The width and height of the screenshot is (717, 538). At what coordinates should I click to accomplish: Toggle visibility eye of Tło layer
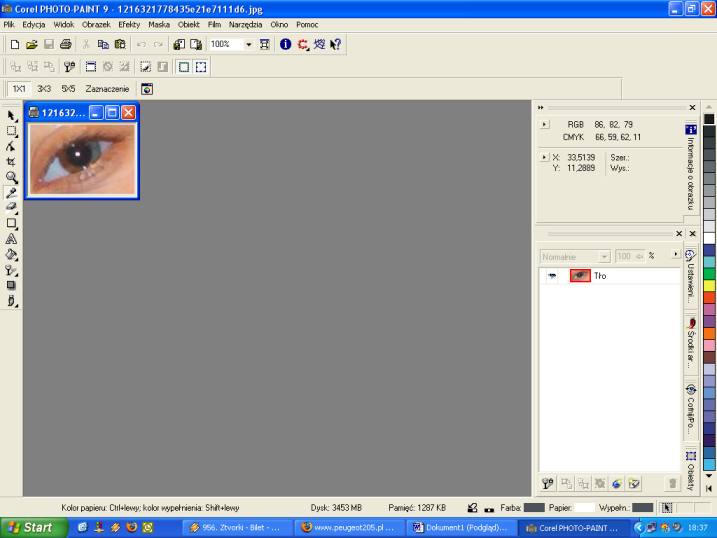coord(551,276)
